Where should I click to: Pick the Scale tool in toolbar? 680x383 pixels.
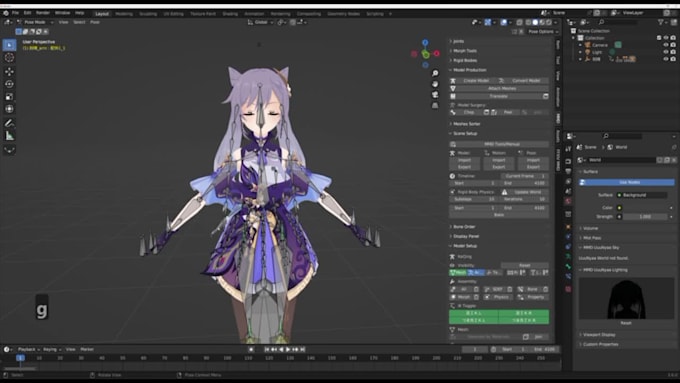coord(9,96)
